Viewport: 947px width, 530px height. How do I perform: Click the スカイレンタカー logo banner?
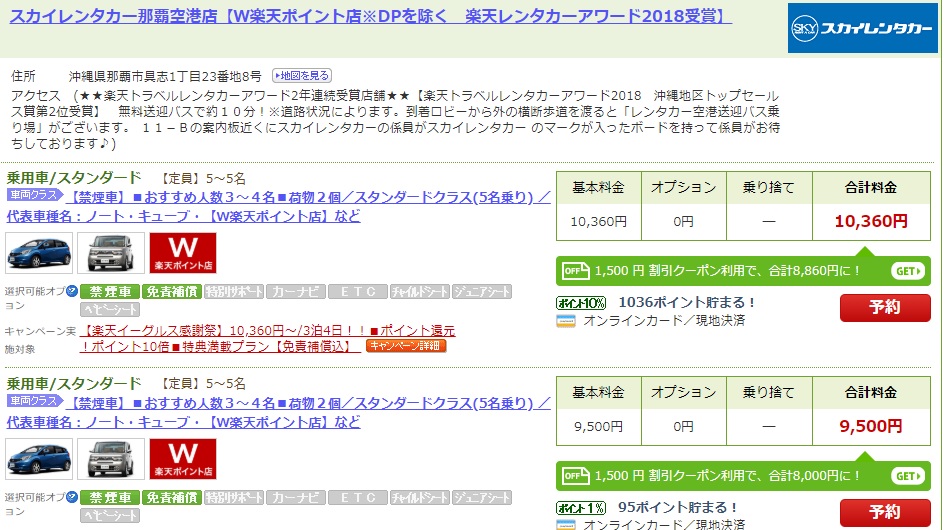tap(862, 28)
